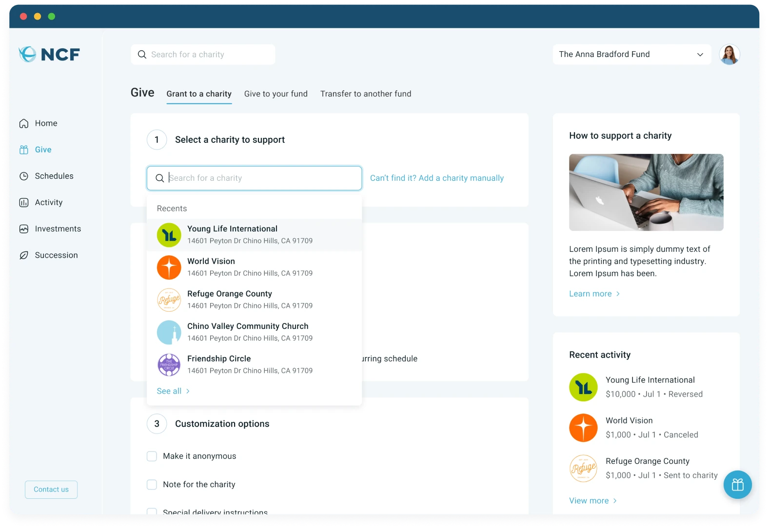This screenshot has width=769, height=532.
Task: Click the NCF logo
Action: (x=49, y=54)
